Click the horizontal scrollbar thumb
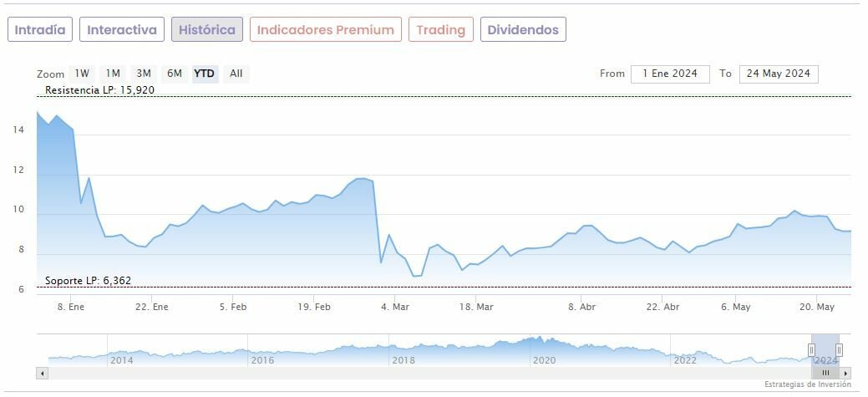This screenshot has width=868, height=397. [x=825, y=373]
